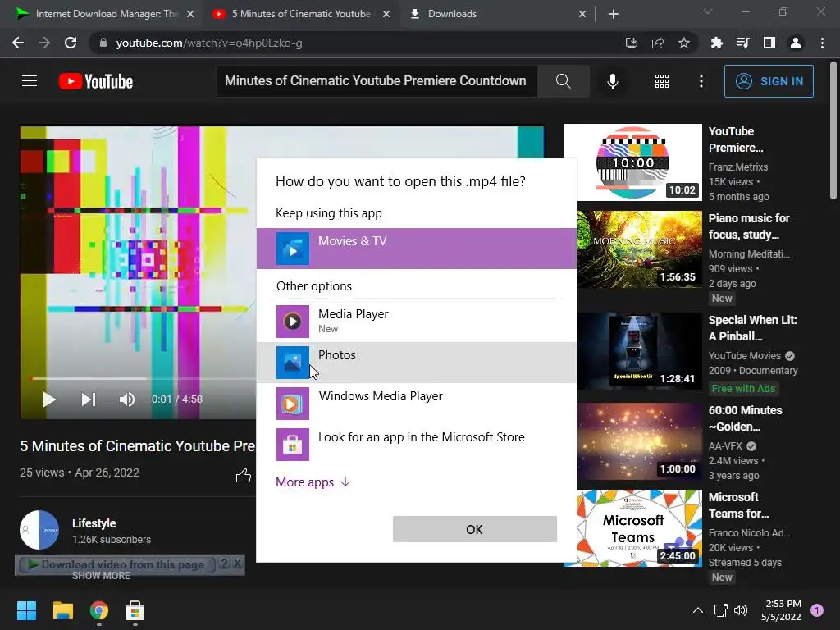The image size is (840, 630).
Task: Show hidden system tray icons
Action: (x=697, y=610)
